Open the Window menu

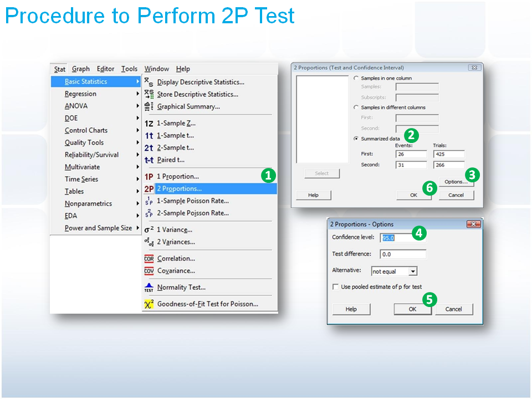coord(156,69)
